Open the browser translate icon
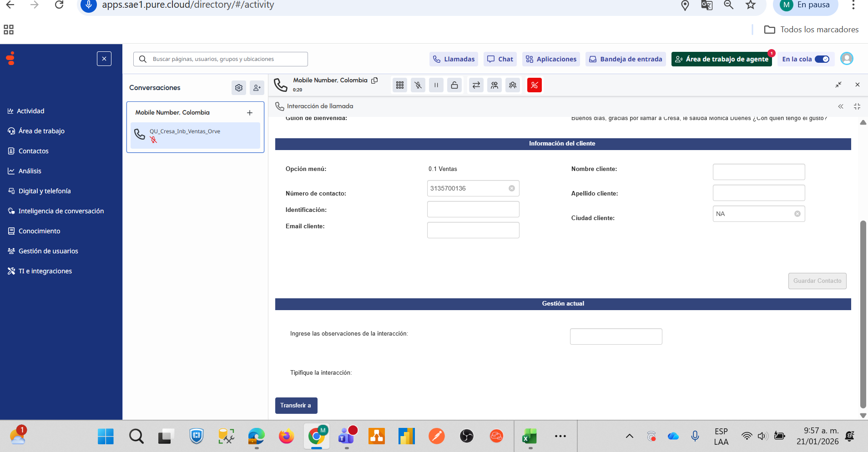The height and width of the screenshot is (452, 868). (707, 5)
